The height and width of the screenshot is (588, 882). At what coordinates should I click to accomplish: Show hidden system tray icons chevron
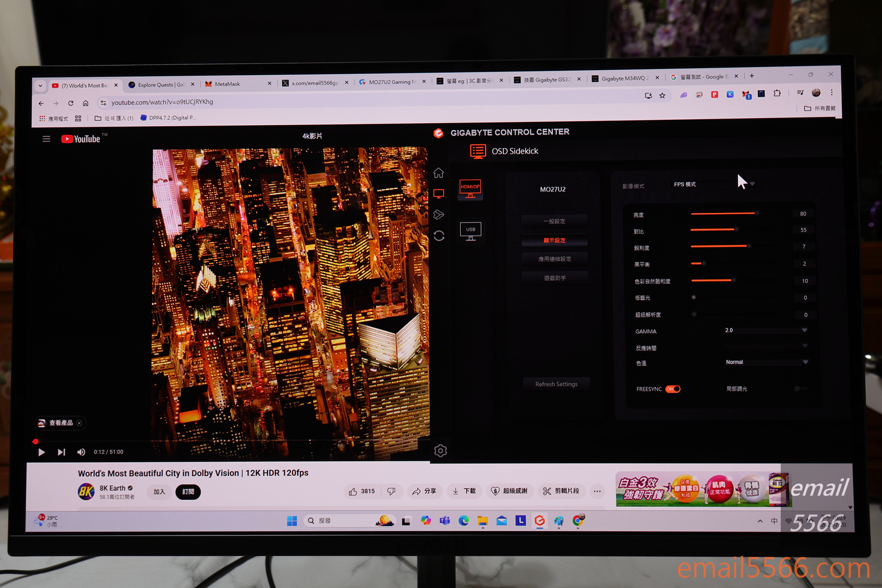point(760,521)
